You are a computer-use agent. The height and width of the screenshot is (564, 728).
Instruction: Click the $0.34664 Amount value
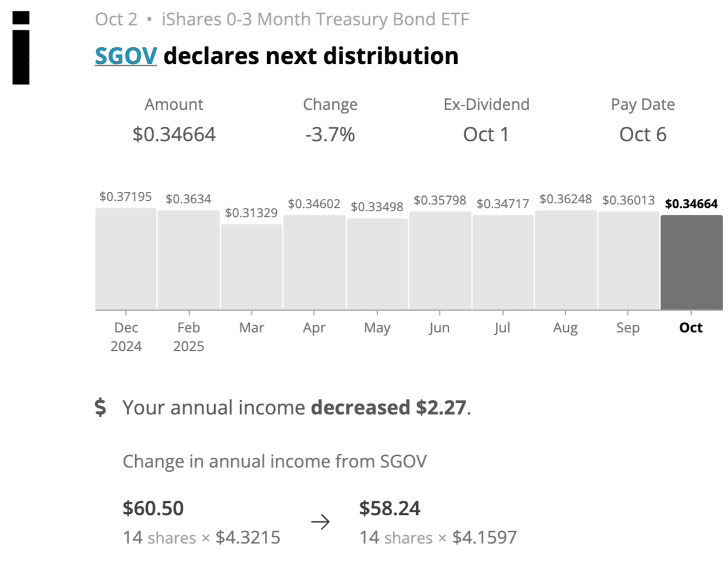point(174,134)
